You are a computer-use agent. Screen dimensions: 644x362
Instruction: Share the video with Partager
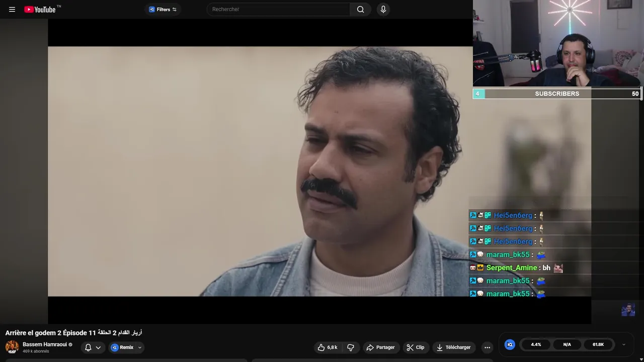pos(380,347)
